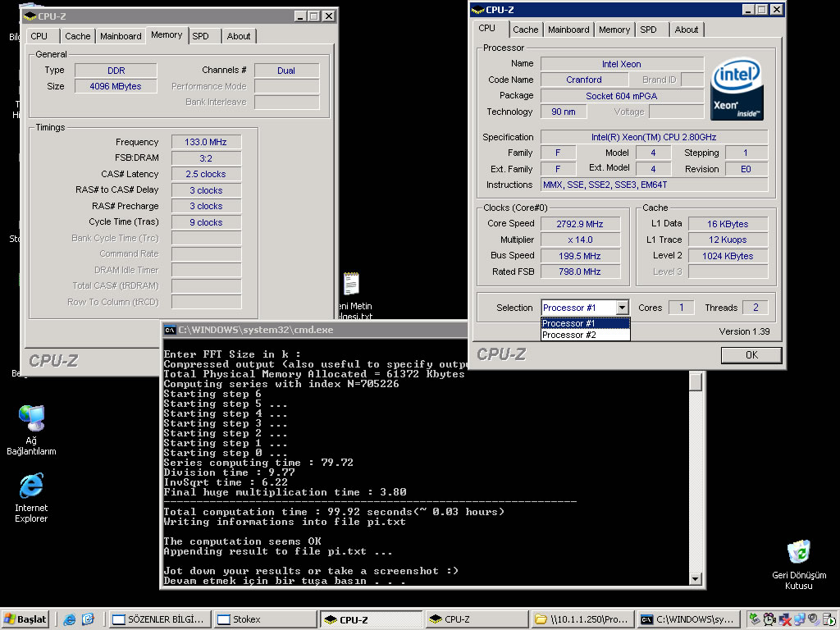The width and height of the screenshot is (840, 630).
Task: Click the Level 2 1024 KBytes value
Action: pyautogui.click(x=728, y=256)
